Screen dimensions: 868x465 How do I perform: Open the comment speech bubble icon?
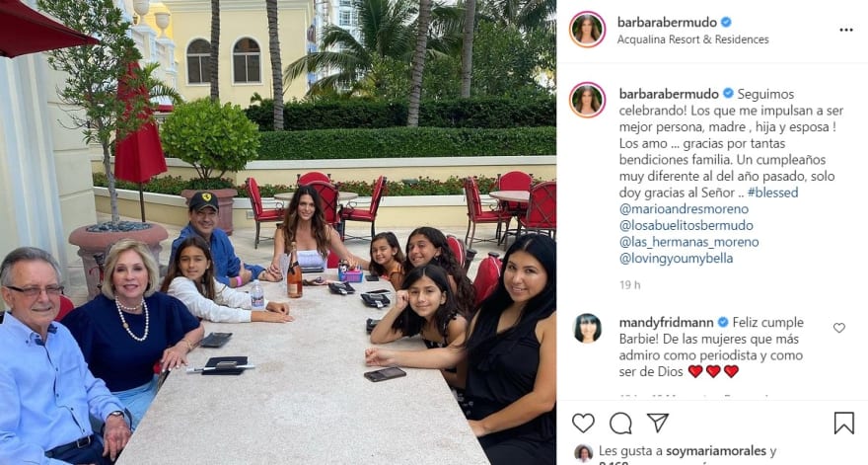click(x=620, y=423)
